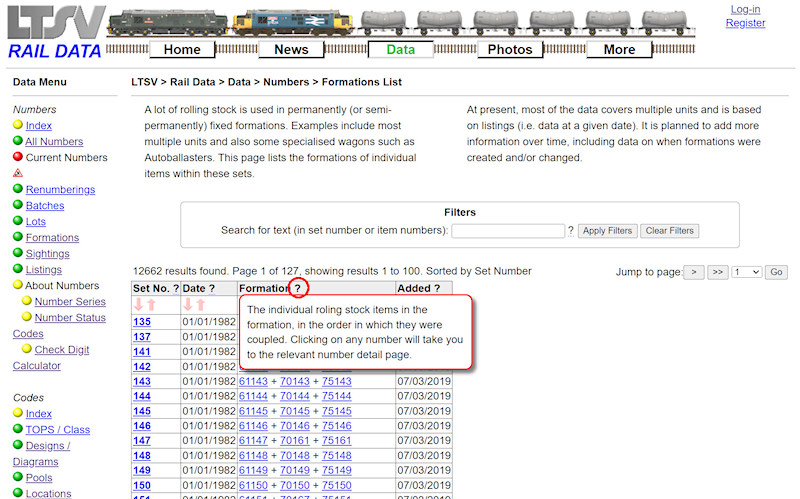Click the help question mark beside search field

571,231
